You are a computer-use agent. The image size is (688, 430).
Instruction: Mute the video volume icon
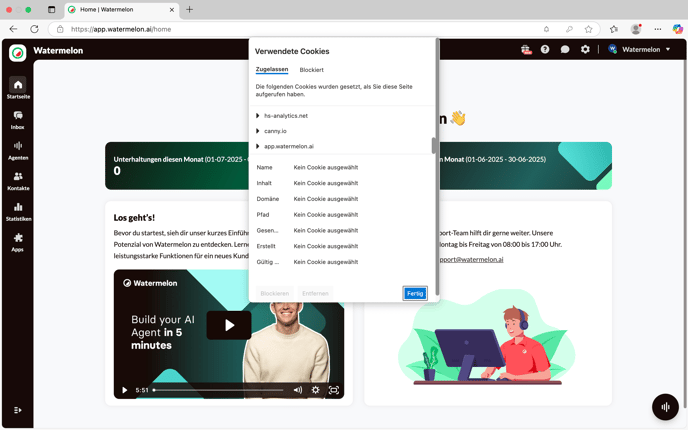297,390
